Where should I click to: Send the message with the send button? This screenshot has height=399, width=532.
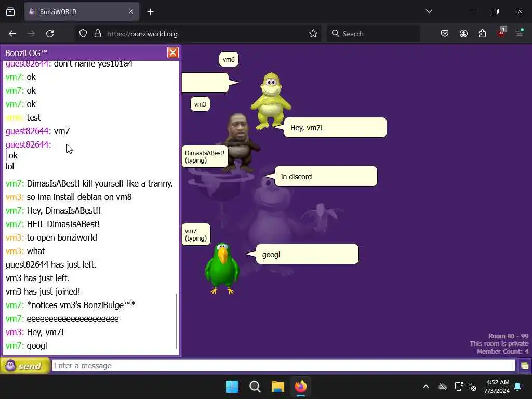pyautogui.click(x=25, y=366)
